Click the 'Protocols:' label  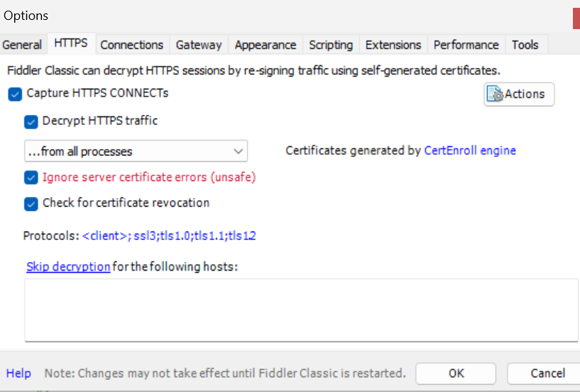(51, 236)
